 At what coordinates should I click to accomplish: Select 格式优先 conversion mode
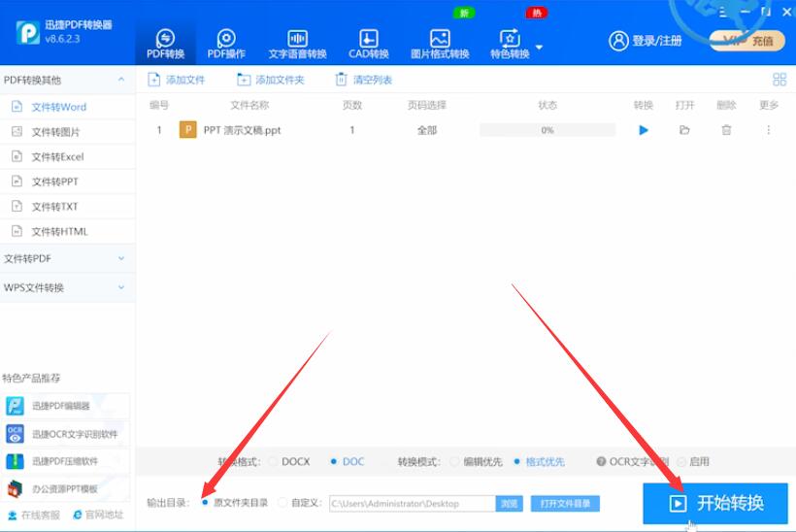point(516,461)
